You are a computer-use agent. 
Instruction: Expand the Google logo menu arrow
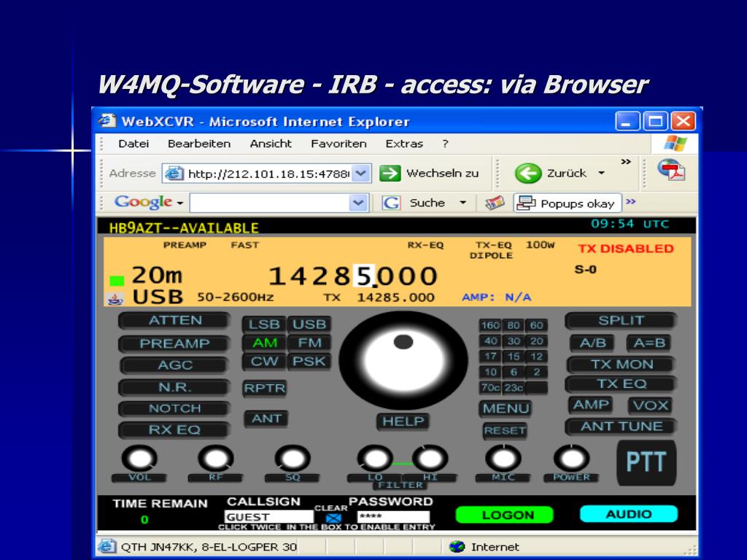click(180, 203)
